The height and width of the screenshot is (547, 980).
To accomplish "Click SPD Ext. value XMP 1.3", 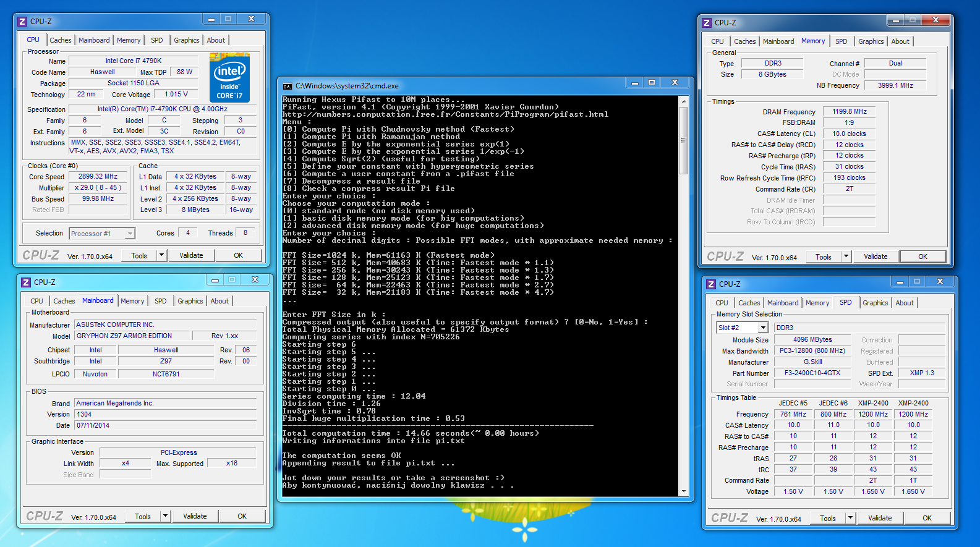I will coord(922,373).
